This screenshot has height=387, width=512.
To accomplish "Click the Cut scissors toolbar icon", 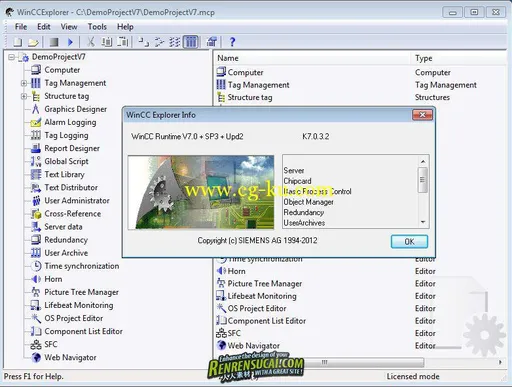I will [x=90, y=42].
